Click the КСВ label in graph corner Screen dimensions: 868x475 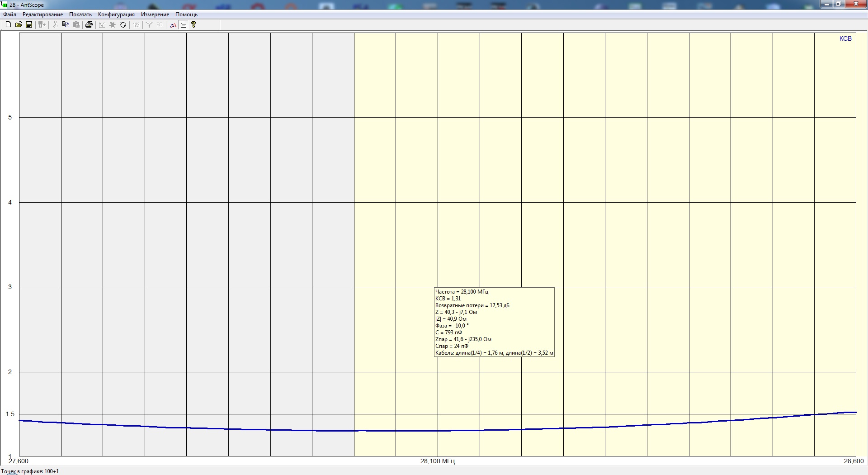click(x=845, y=39)
